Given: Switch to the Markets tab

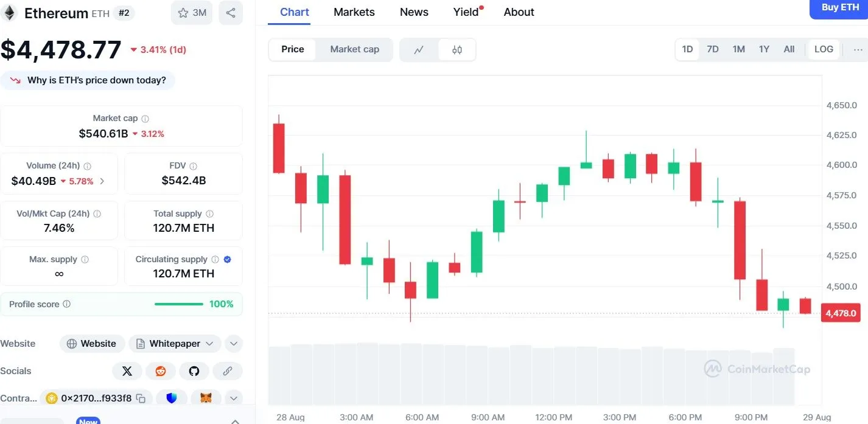Looking at the screenshot, I should 354,12.
